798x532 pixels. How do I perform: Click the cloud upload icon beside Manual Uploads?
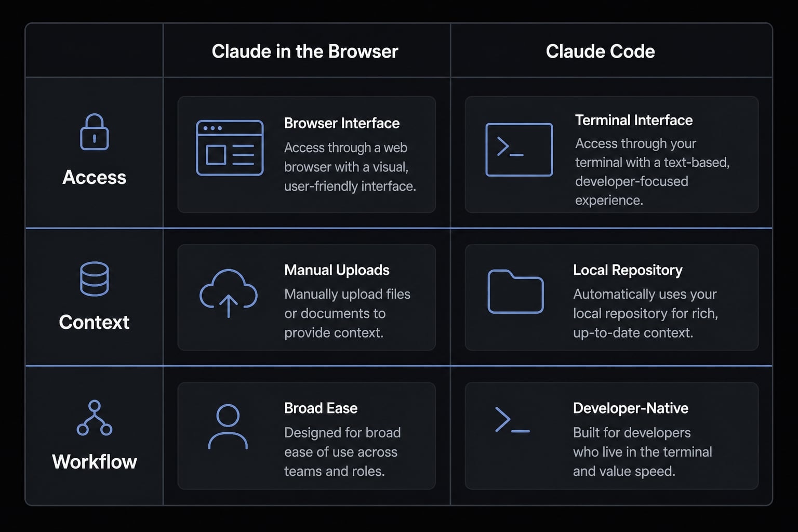coord(229,293)
